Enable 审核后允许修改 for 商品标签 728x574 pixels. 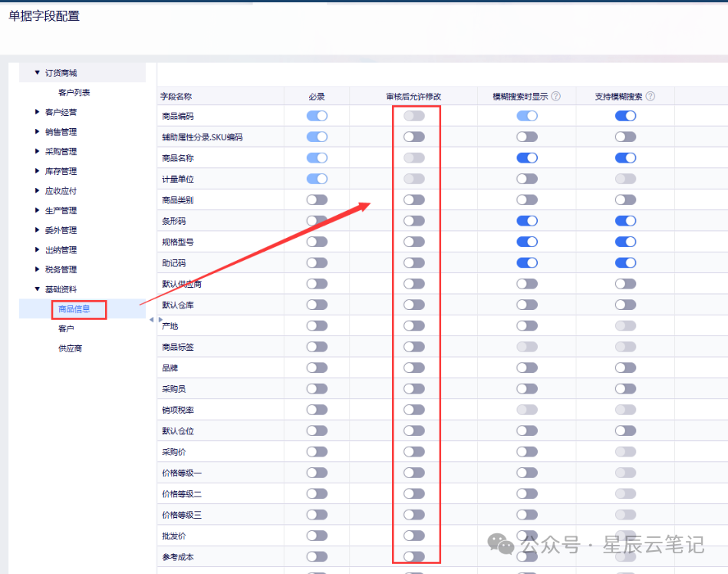coord(414,346)
